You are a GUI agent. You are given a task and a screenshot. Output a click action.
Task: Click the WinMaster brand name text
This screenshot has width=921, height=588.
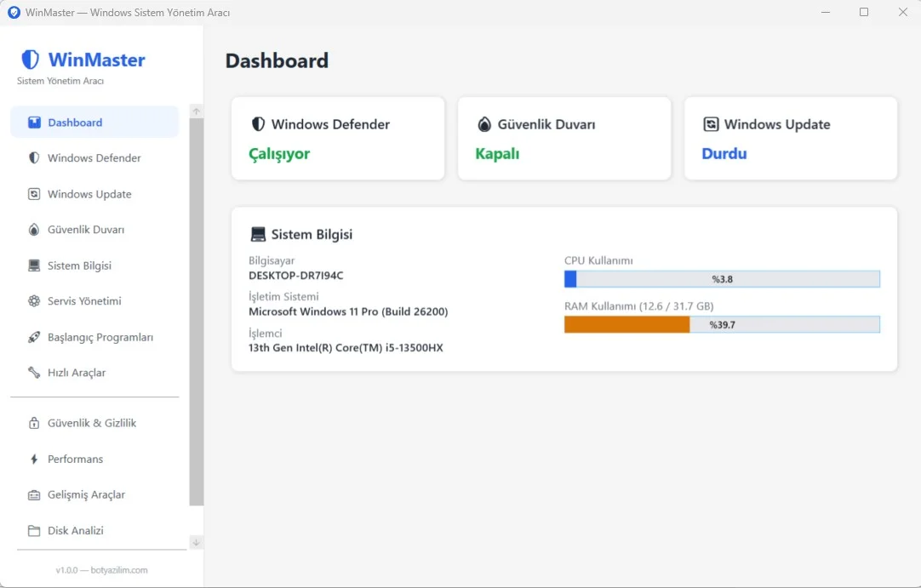coord(96,60)
